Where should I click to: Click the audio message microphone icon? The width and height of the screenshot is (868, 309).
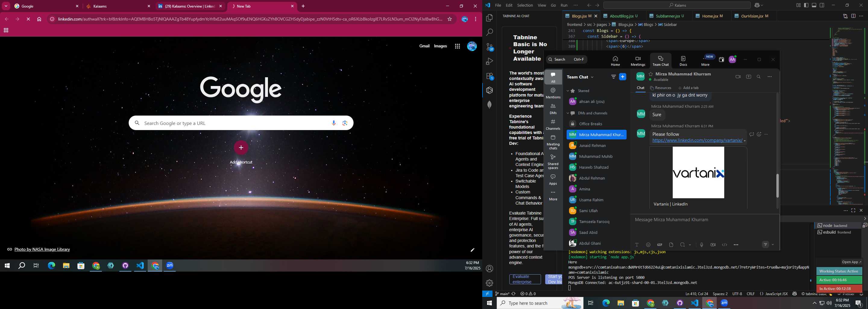tap(702, 245)
